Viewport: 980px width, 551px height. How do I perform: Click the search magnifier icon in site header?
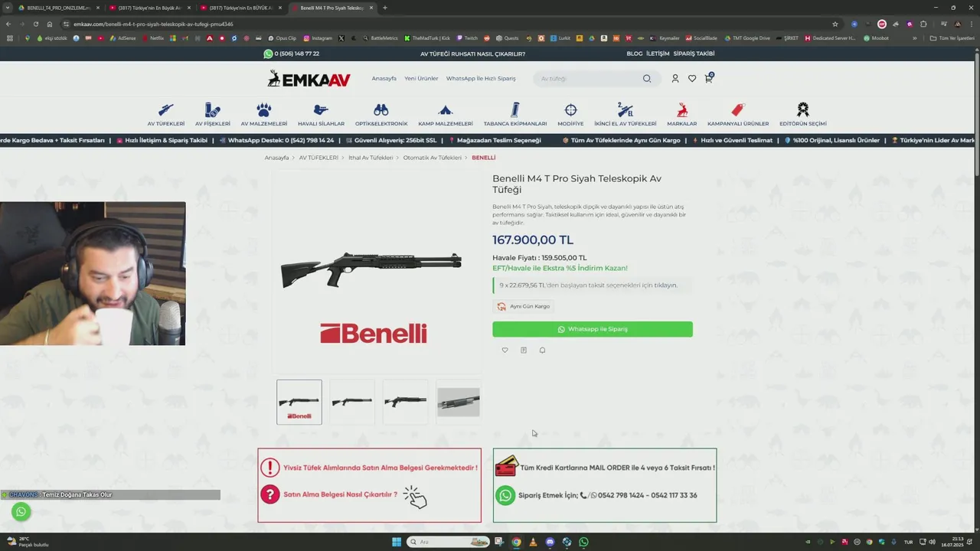[647, 78]
